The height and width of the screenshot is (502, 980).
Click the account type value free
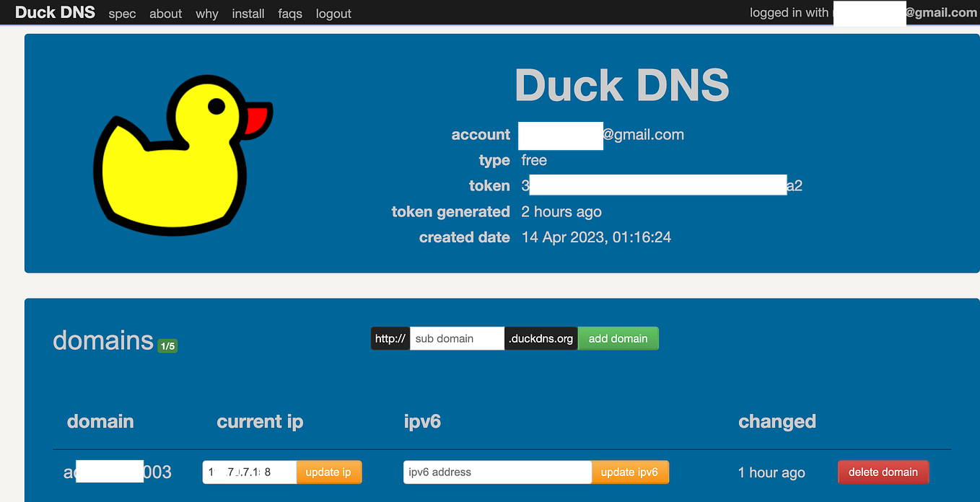pyautogui.click(x=534, y=160)
